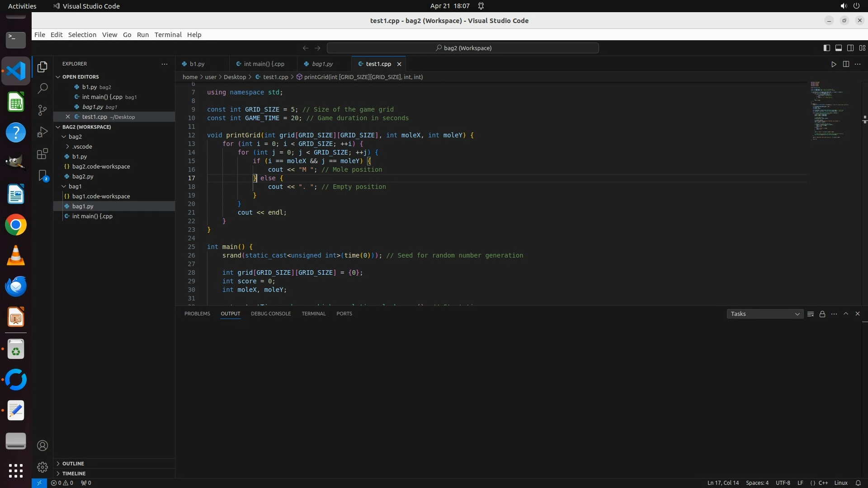Viewport: 868px width, 488px height.
Task: Open the Tasks output channel dropdown
Action: (765, 314)
